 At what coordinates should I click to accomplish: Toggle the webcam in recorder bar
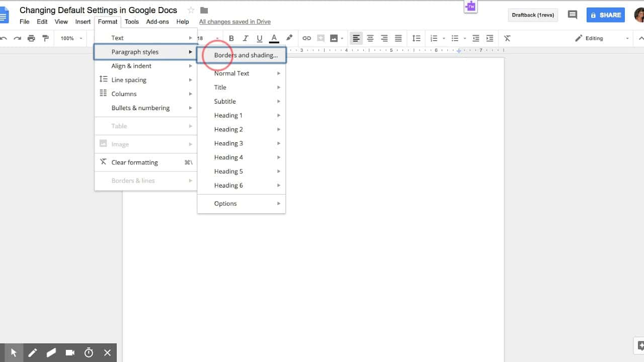pyautogui.click(x=70, y=352)
